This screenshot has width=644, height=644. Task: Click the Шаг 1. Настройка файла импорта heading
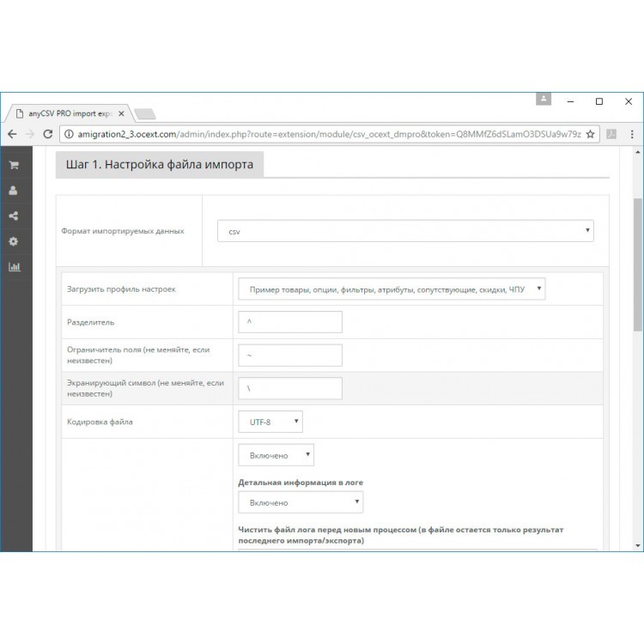click(x=160, y=165)
